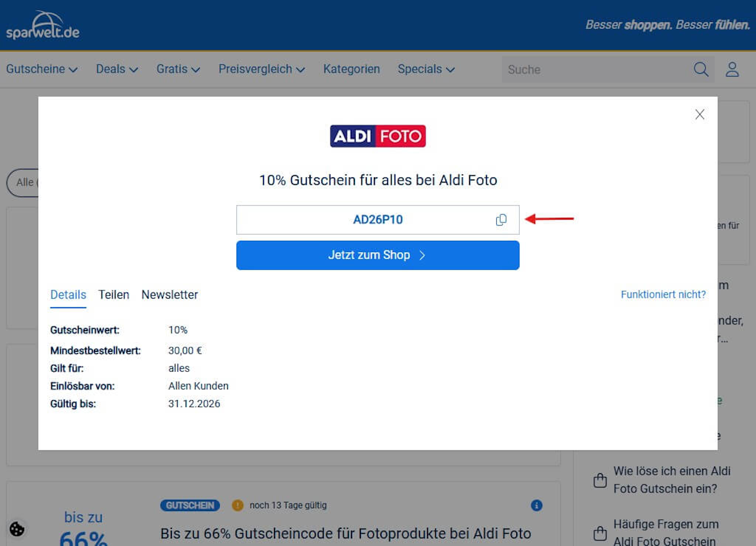Open 'Häufige Fragen zum Aldi Foto Gutschein'
Screen dimensions: 756x546
(x=666, y=532)
